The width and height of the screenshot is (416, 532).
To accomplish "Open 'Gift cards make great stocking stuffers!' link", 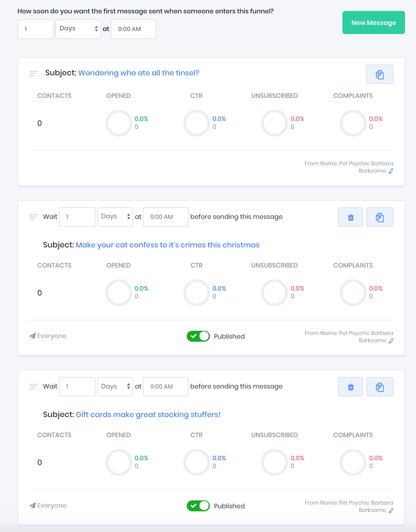I will (x=148, y=415).
